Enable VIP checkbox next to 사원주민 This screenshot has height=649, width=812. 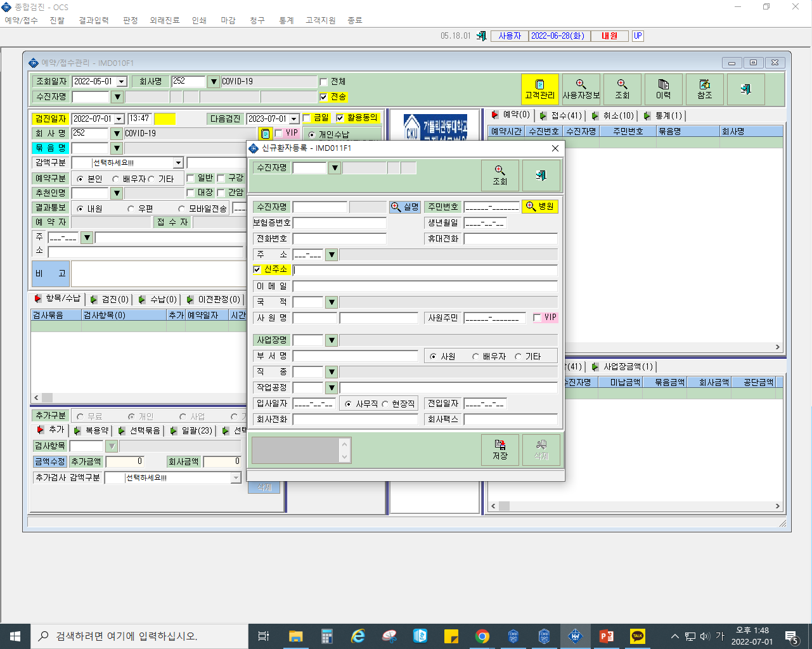tap(538, 318)
